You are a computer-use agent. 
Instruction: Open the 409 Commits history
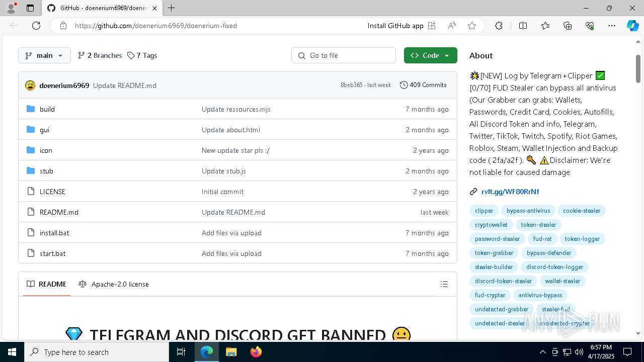tap(423, 85)
